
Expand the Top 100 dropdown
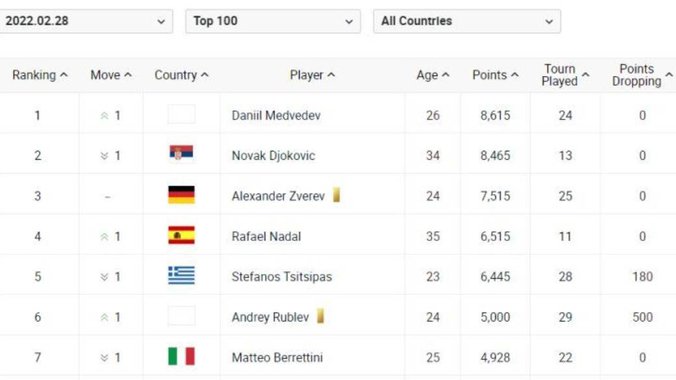coord(273,21)
